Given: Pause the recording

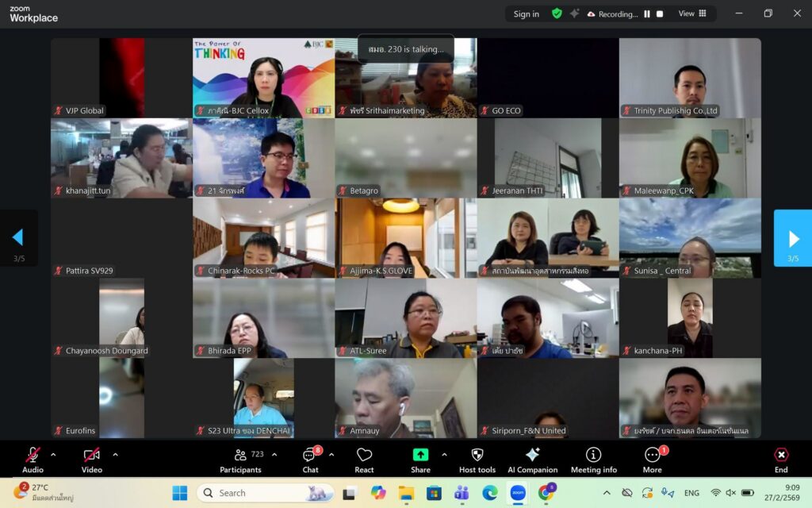Looking at the screenshot, I should point(647,14).
